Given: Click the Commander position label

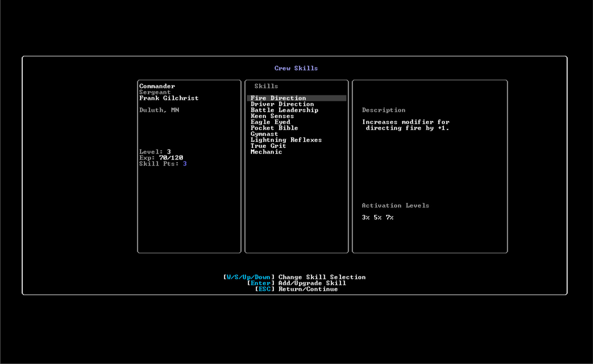Looking at the screenshot, I should tap(157, 86).
